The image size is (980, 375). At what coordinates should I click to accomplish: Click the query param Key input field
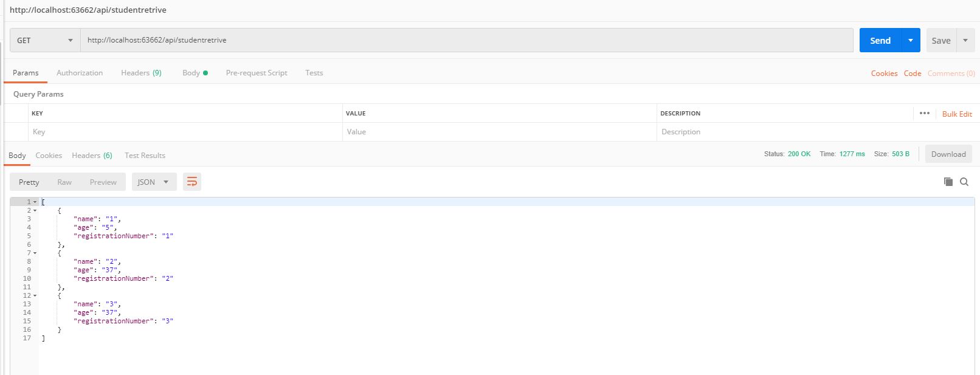[185, 132]
